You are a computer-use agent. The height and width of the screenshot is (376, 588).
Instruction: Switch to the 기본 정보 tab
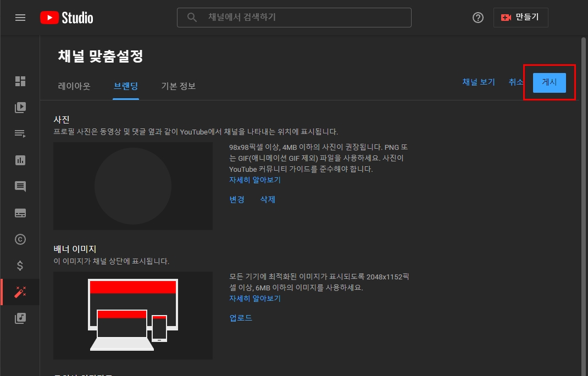tap(178, 86)
